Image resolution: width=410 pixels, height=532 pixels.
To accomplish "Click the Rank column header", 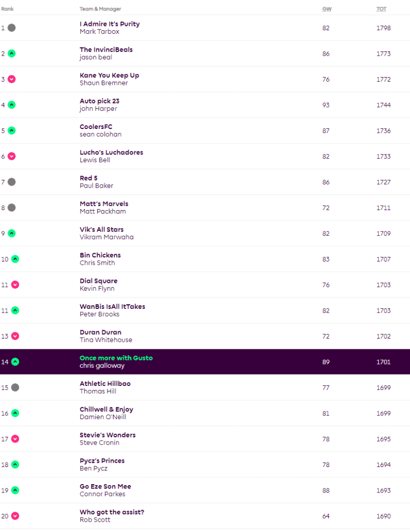I will click(x=7, y=9).
